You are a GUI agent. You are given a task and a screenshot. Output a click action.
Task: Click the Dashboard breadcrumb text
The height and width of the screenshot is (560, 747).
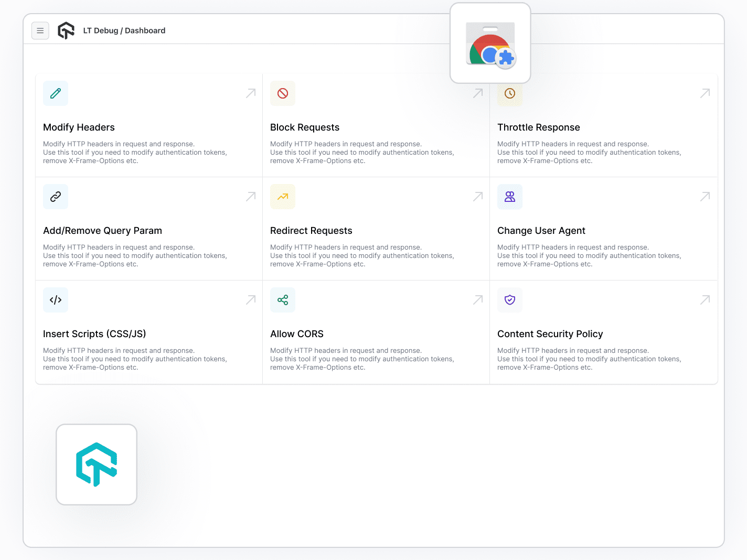pos(145,30)
